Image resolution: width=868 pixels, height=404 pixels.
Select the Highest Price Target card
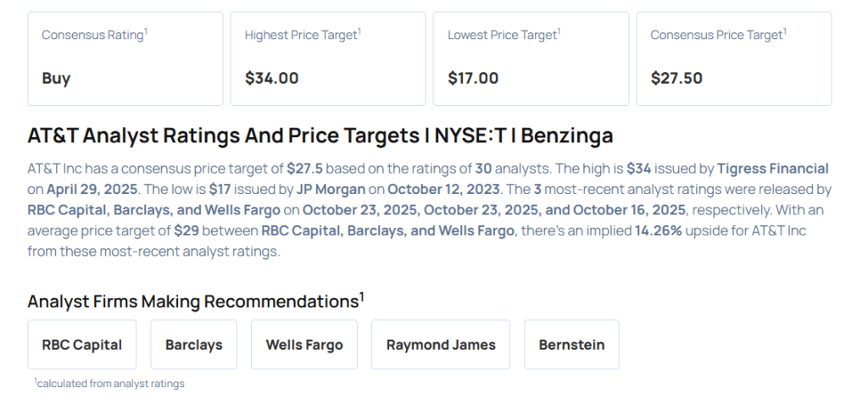(x=328, y=58)
